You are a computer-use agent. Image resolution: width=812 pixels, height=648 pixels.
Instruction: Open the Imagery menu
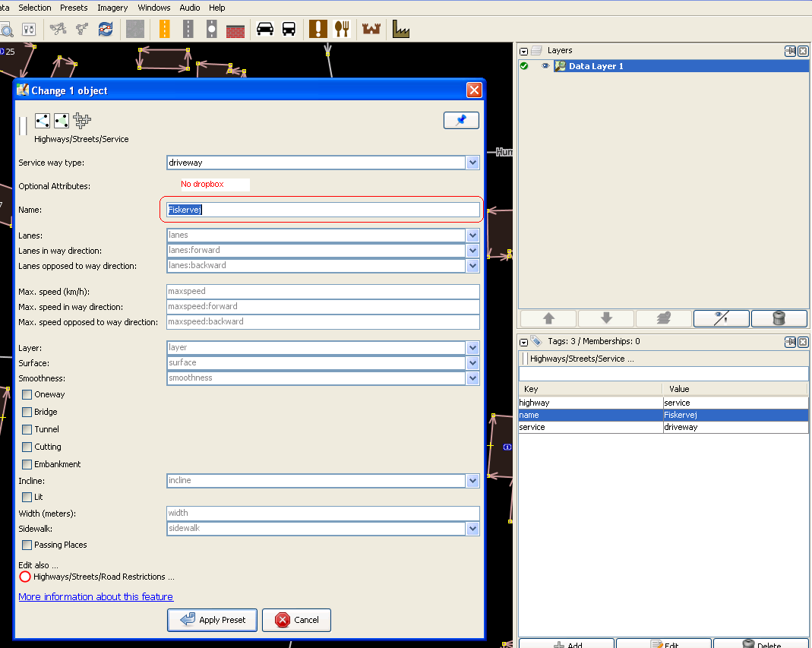coord(112,8)
